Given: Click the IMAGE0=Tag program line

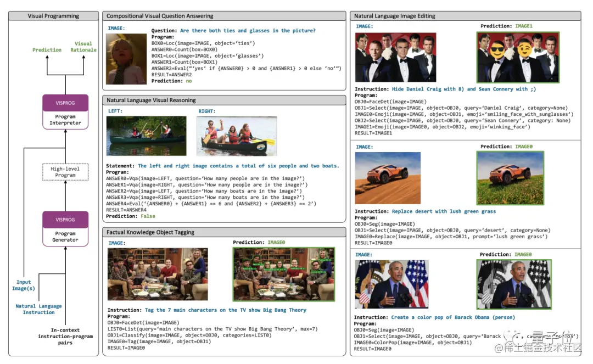Looking at the screenshot, I should [x=159, y=341].
